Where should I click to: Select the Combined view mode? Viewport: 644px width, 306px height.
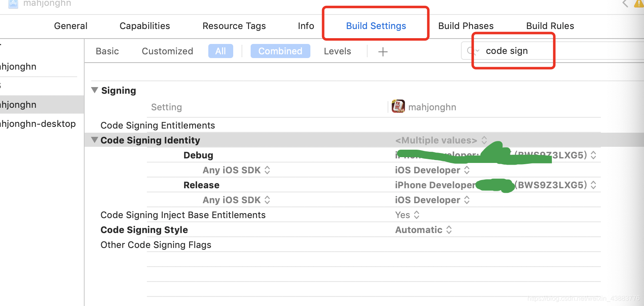(x=280, y=51)
